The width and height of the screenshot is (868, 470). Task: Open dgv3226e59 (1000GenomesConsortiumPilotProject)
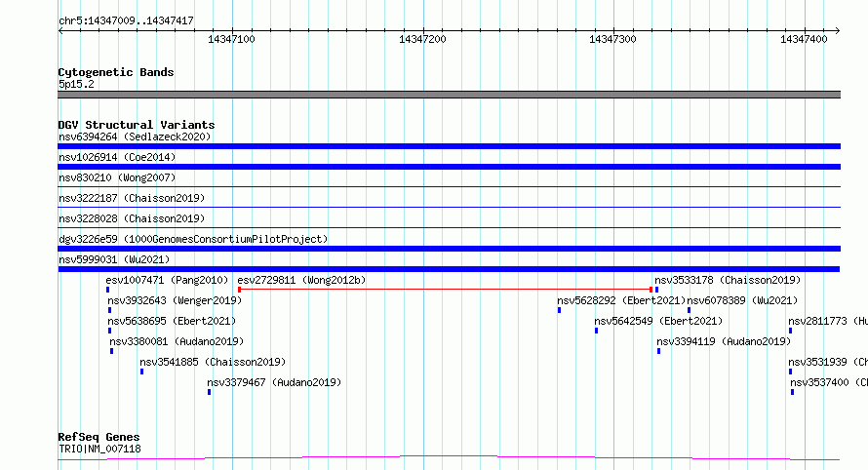[x=193, y=239]
